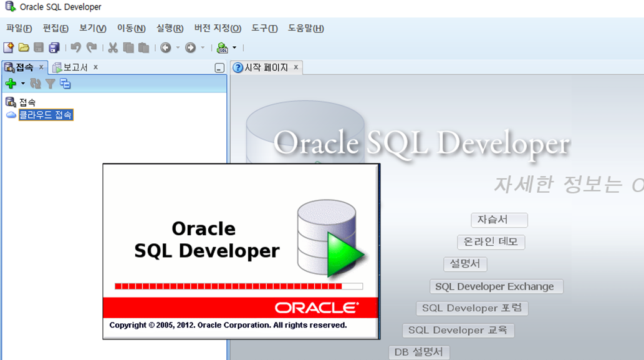Screen dimensions: 644x360
Task: Open the 이동(N) menu
Action: 131,28
